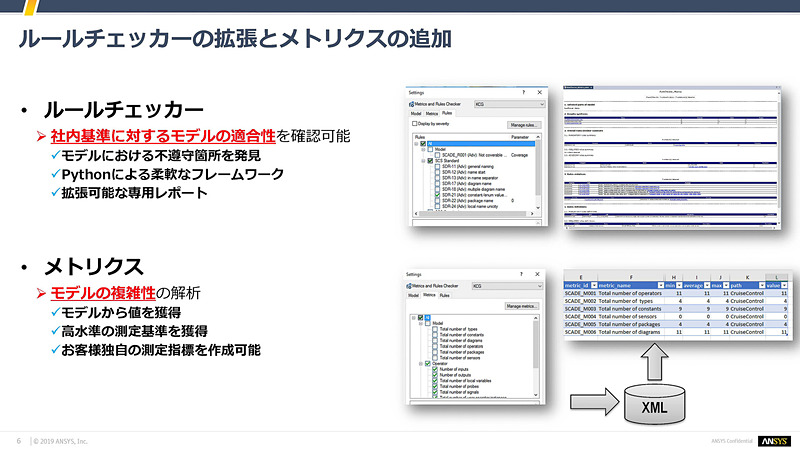Open the average column filter dropdown
Screen dimensions: 800x450
coord(707,285)
